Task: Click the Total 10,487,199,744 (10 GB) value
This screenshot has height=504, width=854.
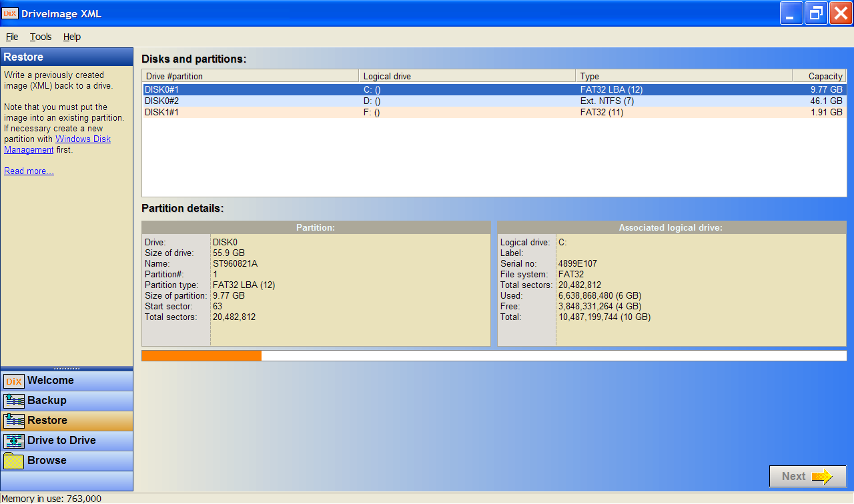Action: point(604,317)
